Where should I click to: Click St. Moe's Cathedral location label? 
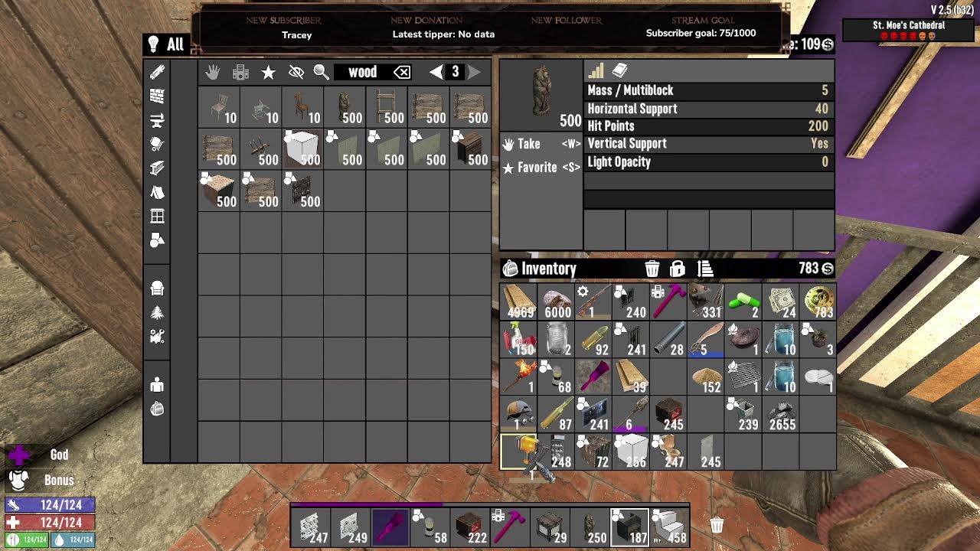tap(909, 25)
